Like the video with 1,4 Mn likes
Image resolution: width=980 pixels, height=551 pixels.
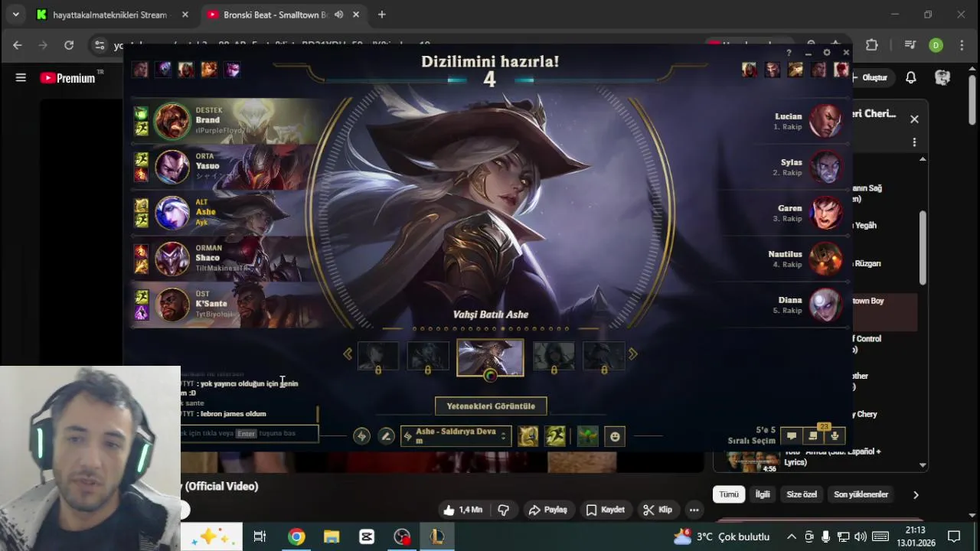pyautogui.click(x=462, y=510)
